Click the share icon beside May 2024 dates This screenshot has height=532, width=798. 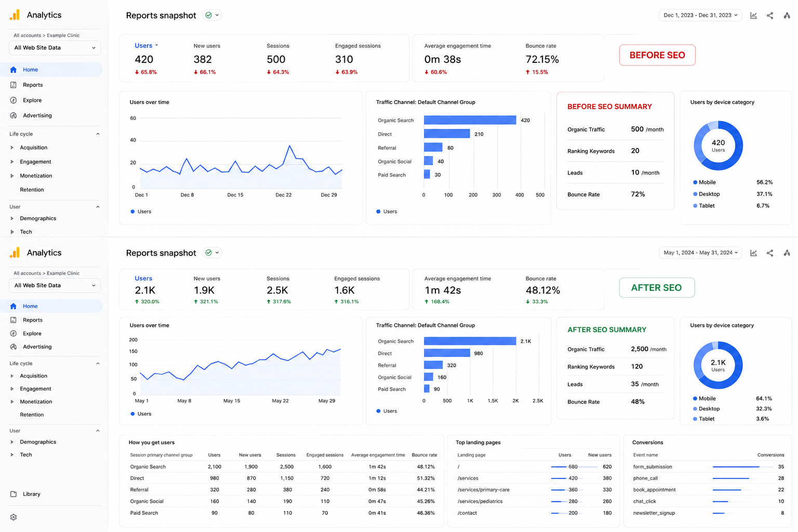point(770,253)
